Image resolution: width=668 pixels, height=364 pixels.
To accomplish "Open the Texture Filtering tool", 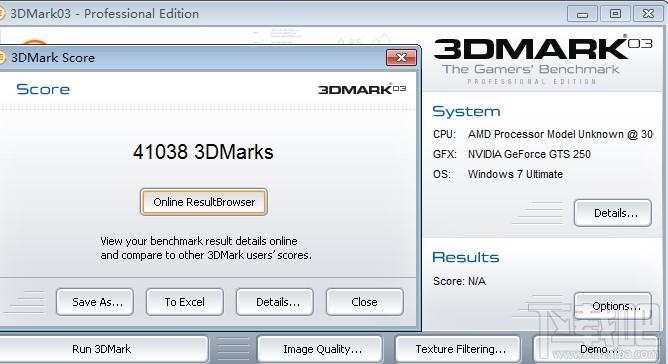I will (458, 350).
